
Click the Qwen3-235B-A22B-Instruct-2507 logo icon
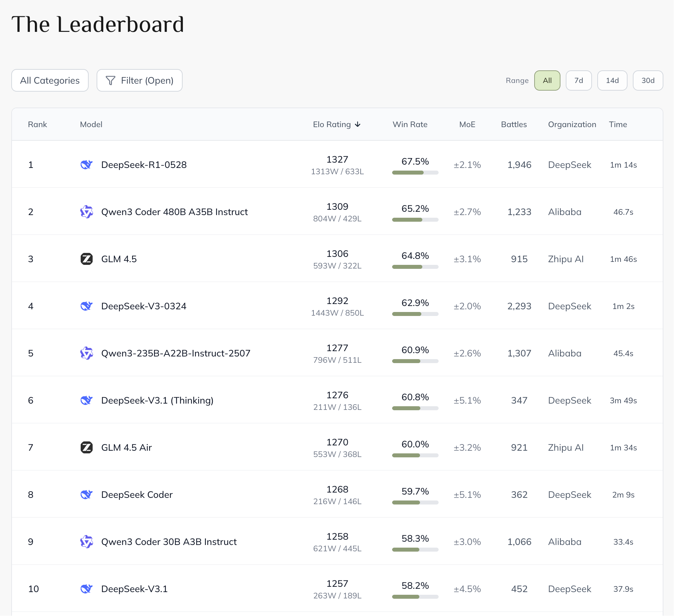click(x=86, y=353)
